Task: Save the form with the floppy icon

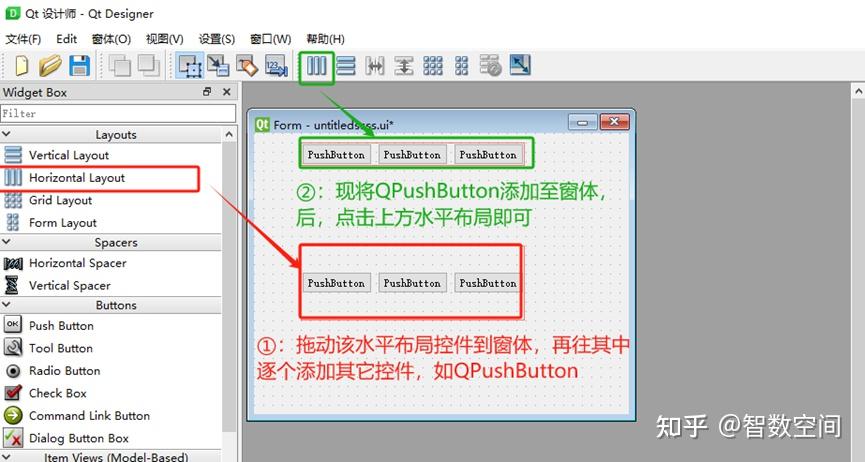Action: coord(79,66)
